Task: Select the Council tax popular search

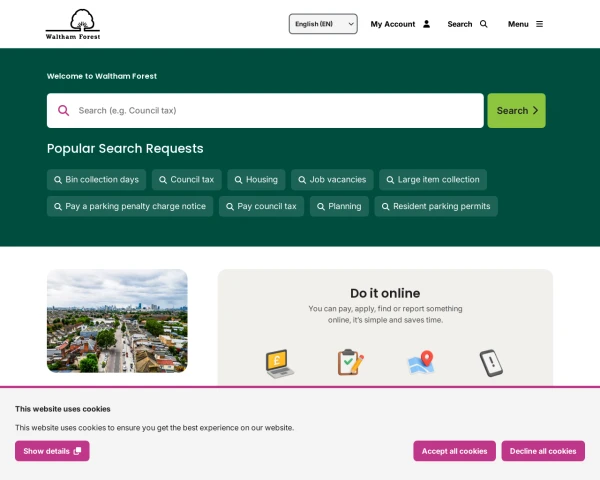Action: (x=187, y=180)
